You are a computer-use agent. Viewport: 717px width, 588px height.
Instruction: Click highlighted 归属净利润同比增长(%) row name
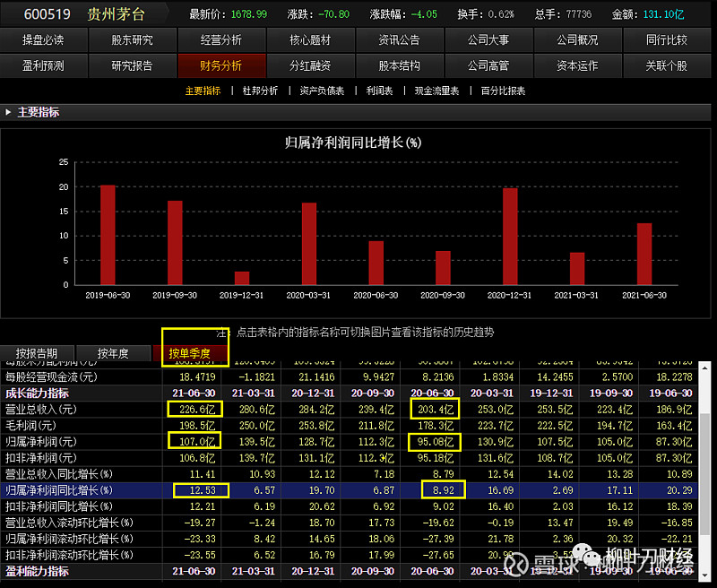pos(58,490)
